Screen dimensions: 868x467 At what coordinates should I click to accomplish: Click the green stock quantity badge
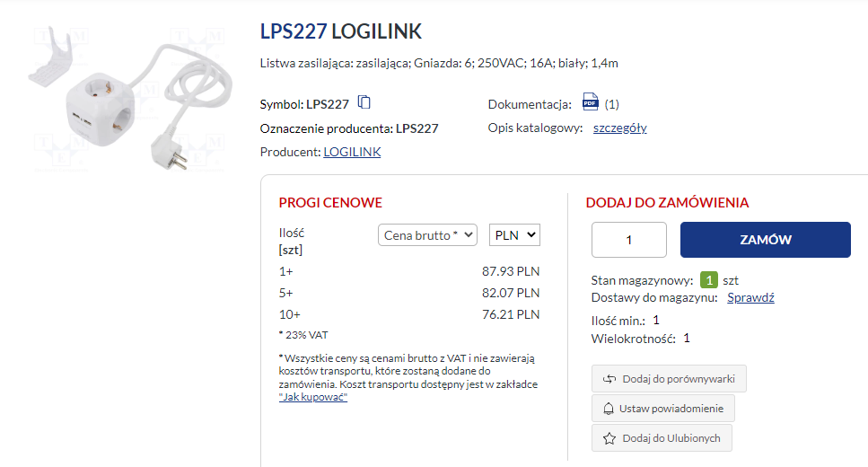point(709,280)
